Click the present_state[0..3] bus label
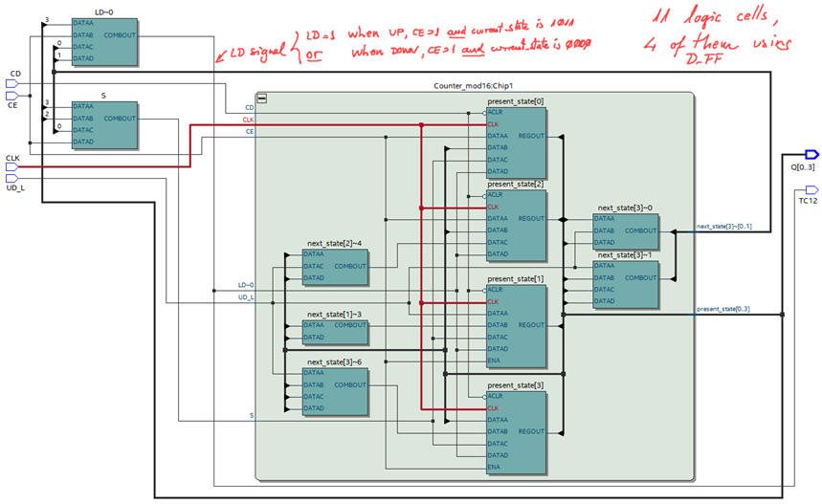This screenshot has width=822, height=504. tap(722, 309)
